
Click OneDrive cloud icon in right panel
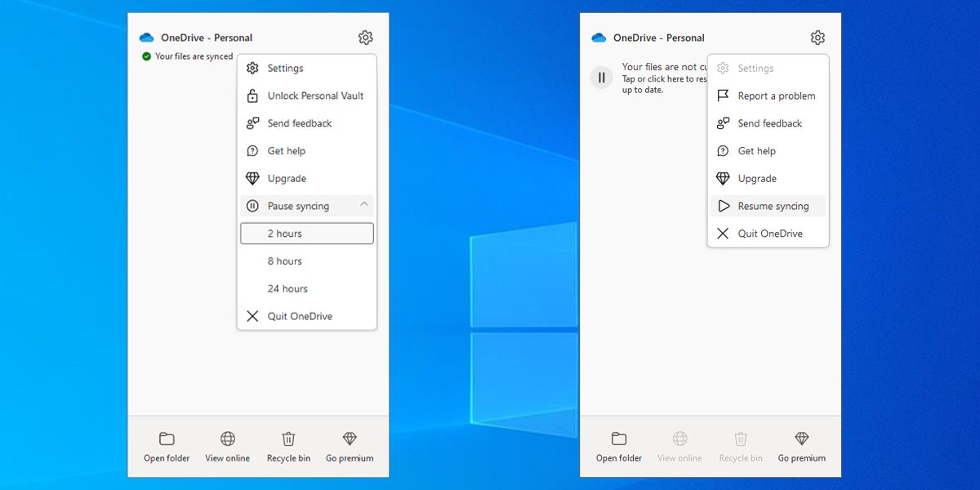599,38
